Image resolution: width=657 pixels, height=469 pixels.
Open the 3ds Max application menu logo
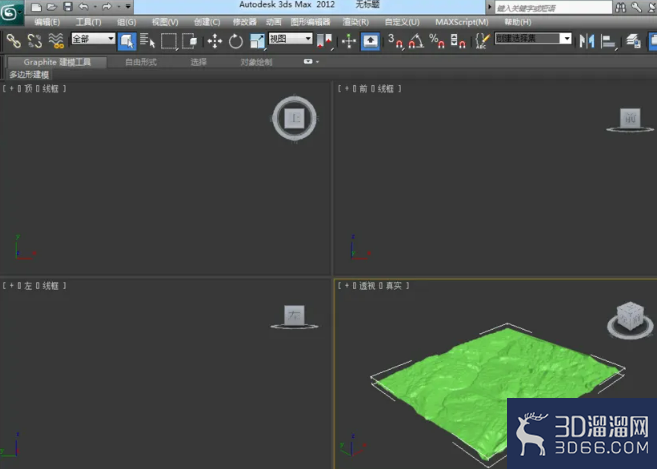point(11,12)
